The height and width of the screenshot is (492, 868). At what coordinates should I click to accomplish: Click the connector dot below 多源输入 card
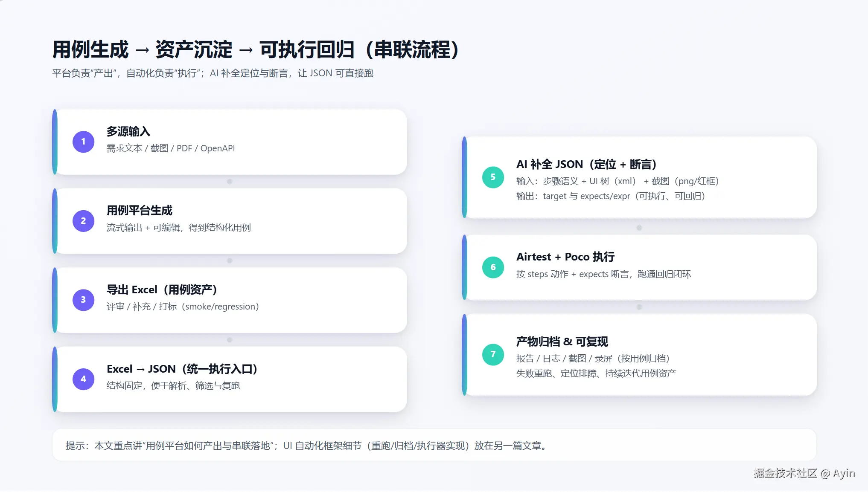[230, 182]
